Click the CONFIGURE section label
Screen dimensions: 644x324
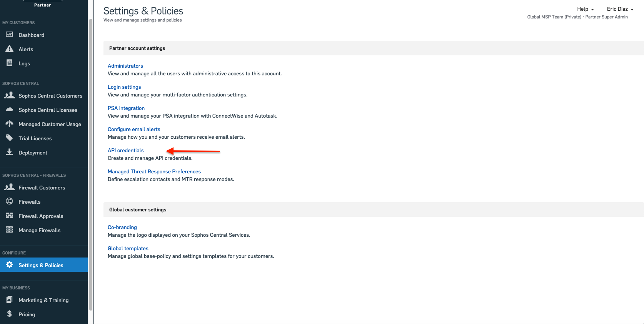pyautogui.click(x=14, y=253)
